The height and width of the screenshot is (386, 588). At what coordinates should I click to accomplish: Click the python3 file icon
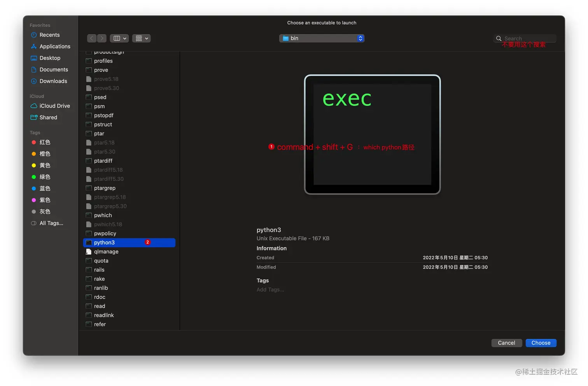(x=89, y=243)
